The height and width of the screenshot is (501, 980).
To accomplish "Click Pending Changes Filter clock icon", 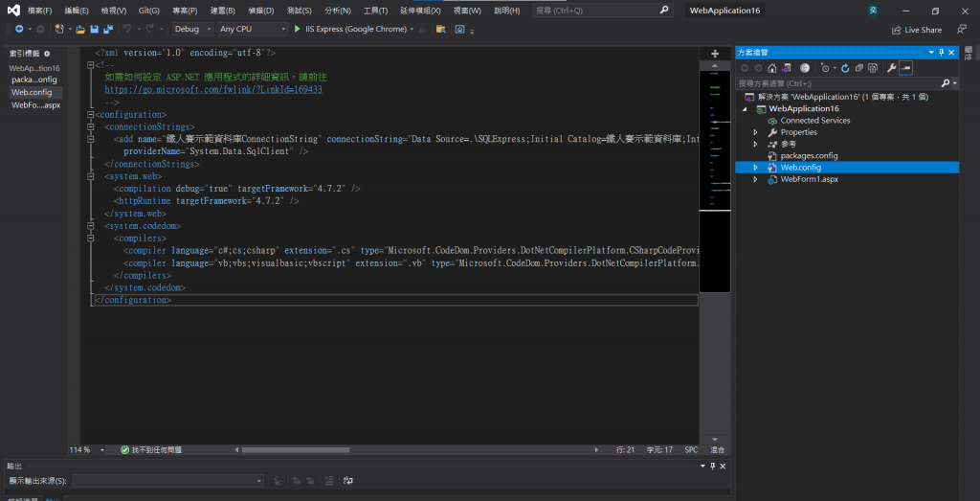I will [x=825, y=68].
